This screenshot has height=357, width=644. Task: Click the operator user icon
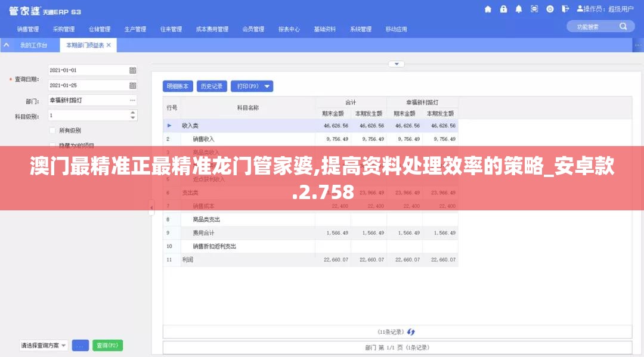pyautogui.click(x=580, y=8)
